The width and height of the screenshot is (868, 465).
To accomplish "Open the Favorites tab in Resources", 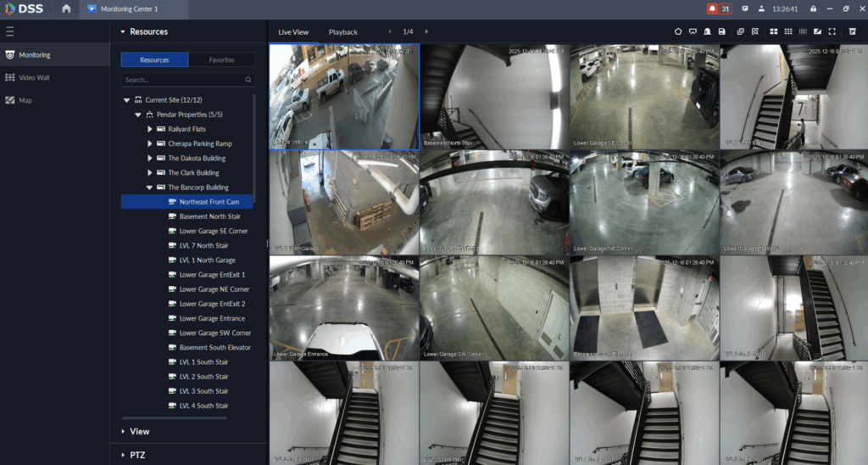I will [x=221, y=60].
